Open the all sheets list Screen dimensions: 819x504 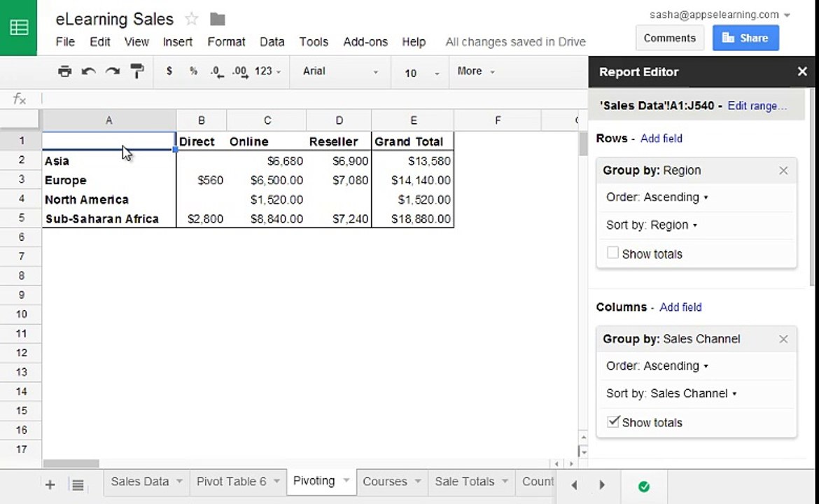[x=78, y=485]
